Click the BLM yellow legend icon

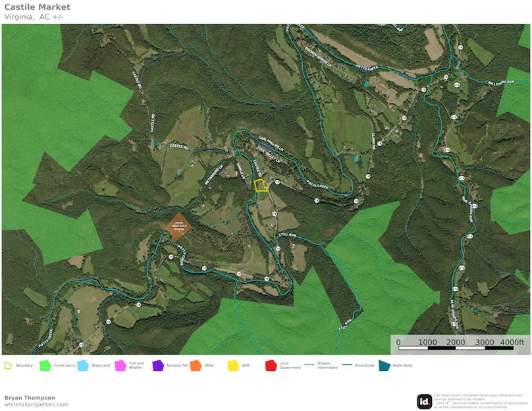click(233, 364)
